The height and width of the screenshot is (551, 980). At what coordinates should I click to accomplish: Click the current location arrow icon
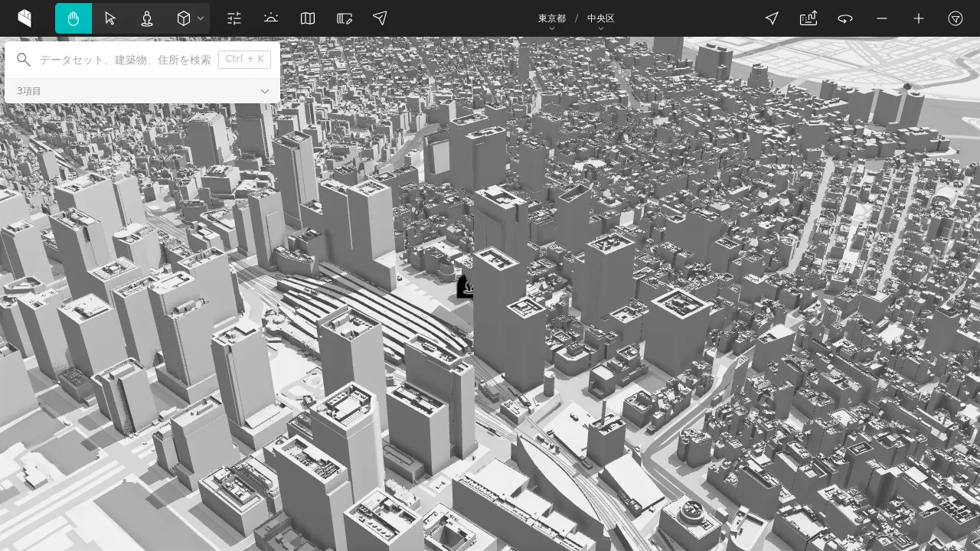[772, 18]
